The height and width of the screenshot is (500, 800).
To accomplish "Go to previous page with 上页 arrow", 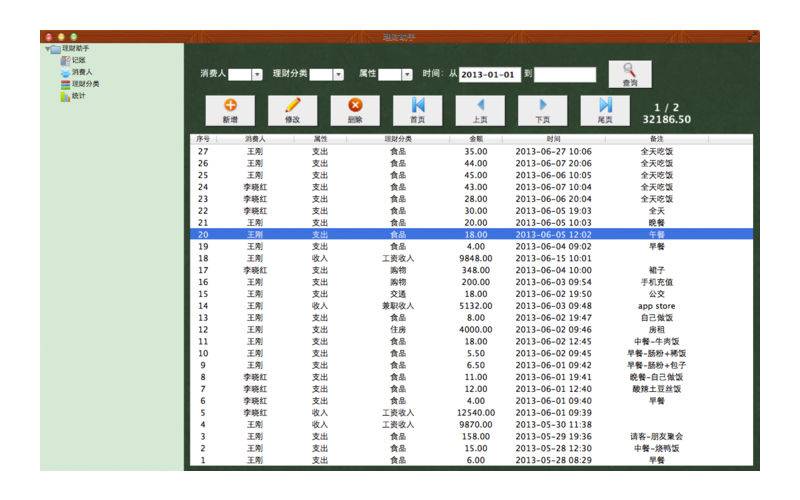I will (x=480, y=109).
